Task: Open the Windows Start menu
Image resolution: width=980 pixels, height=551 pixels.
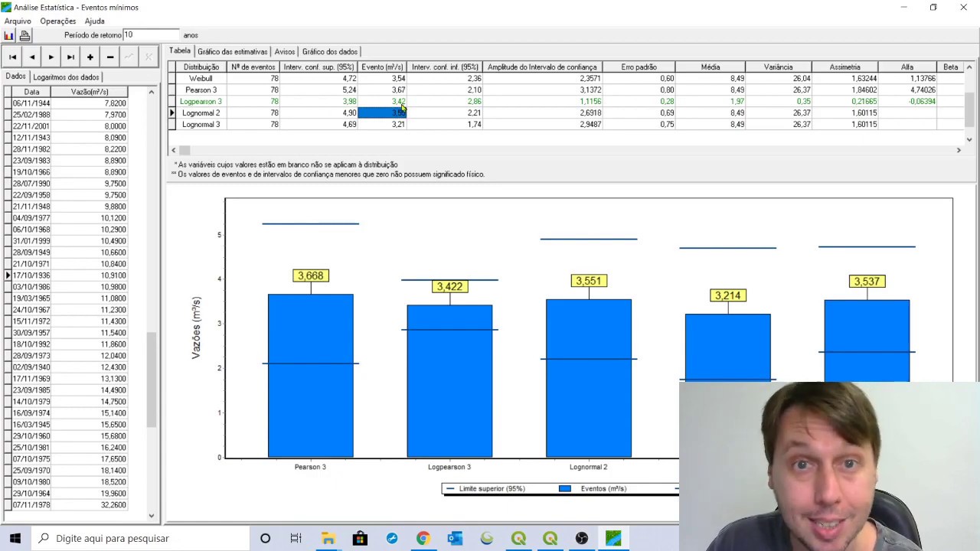Action: pos(15,538)
